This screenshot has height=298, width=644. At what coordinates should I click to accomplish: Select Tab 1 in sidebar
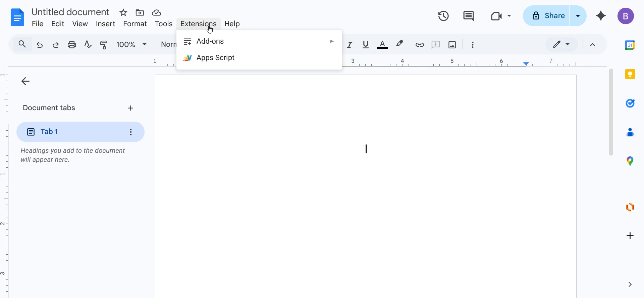coord(80,132)
